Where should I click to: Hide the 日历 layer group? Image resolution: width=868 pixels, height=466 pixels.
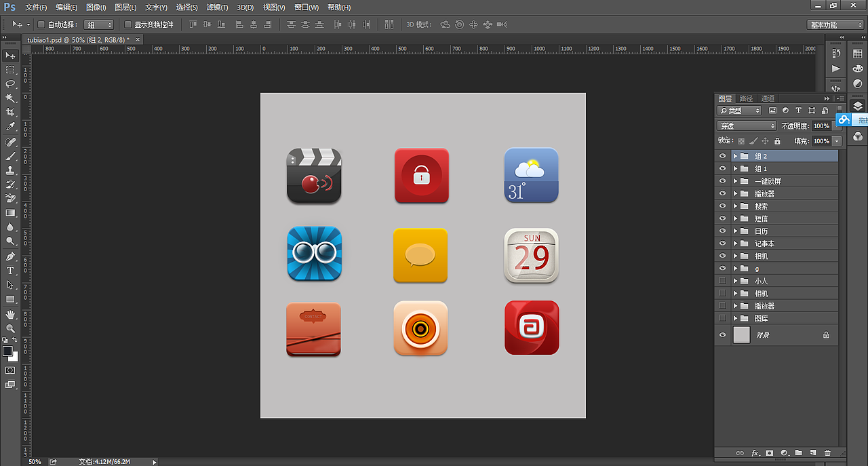click(x=722, y=231)
